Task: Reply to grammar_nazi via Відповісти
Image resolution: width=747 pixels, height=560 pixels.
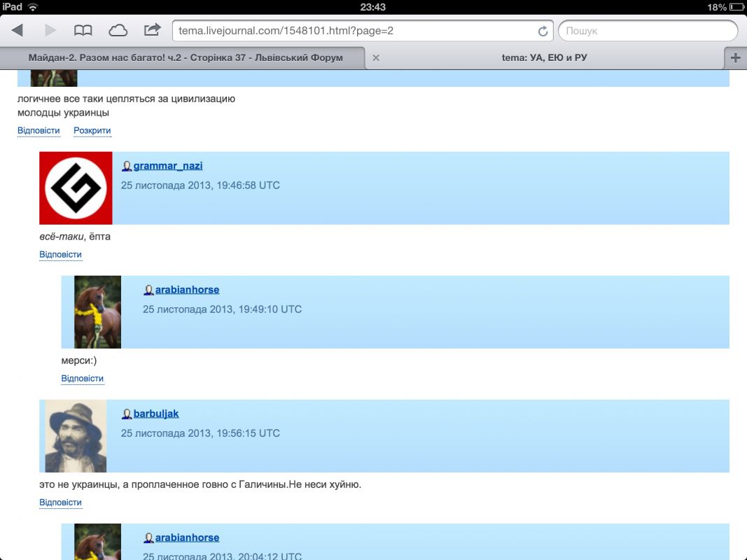Action: click(61, 255)
